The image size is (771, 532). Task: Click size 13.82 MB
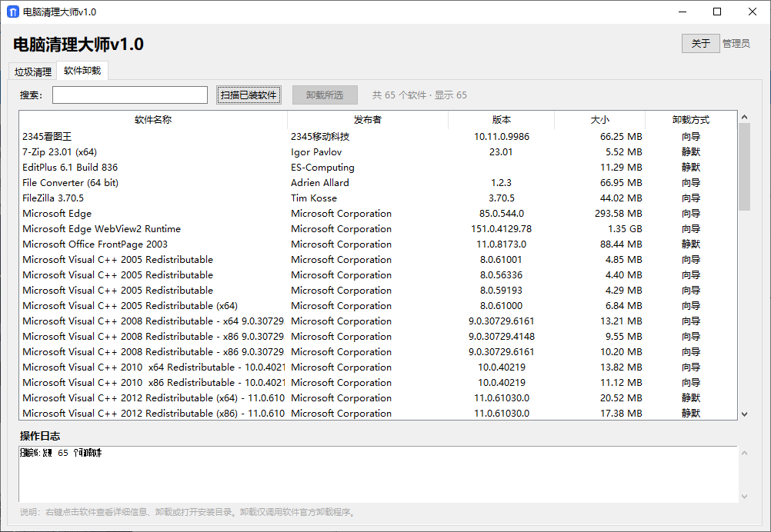click(621, 367)
